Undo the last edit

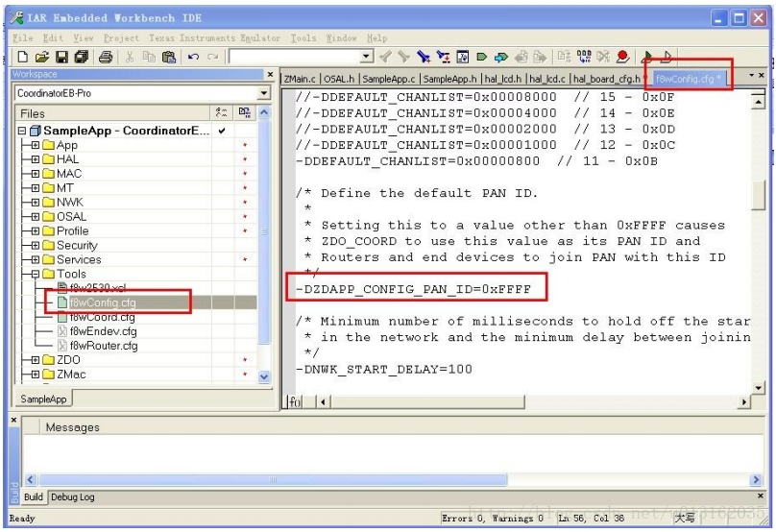193,57
